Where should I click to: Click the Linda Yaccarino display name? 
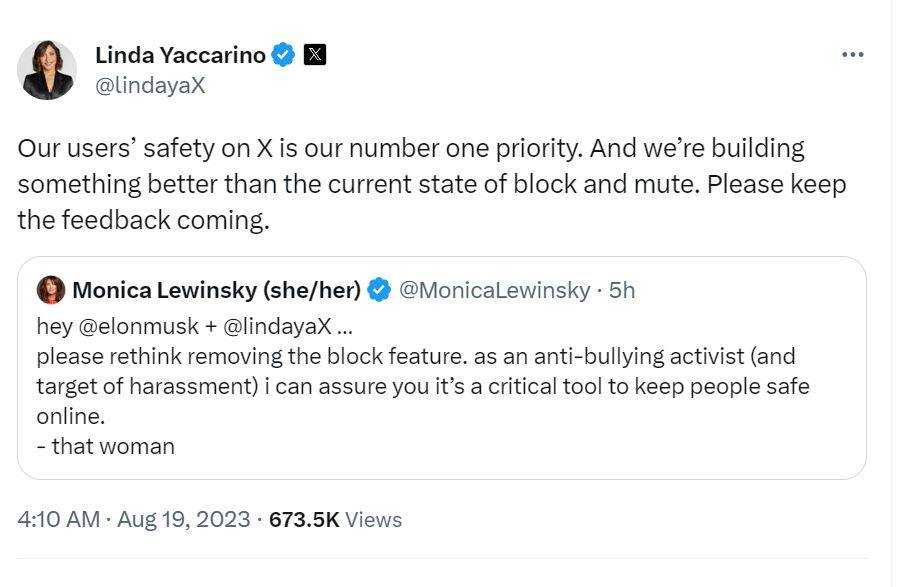click(x=180, y=55)
